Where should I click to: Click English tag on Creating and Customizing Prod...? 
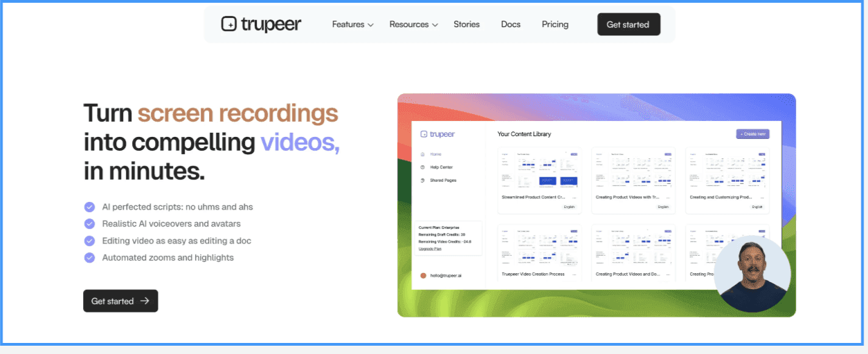(757, 207)
